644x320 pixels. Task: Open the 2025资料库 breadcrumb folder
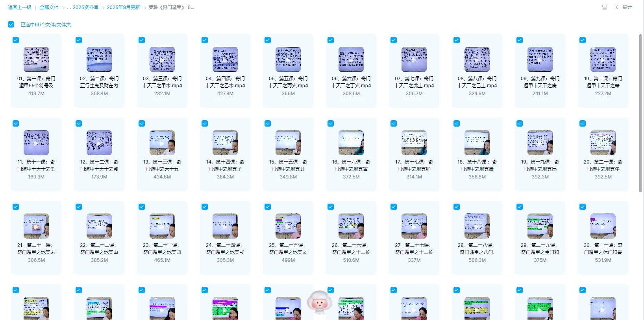[85, 7]
